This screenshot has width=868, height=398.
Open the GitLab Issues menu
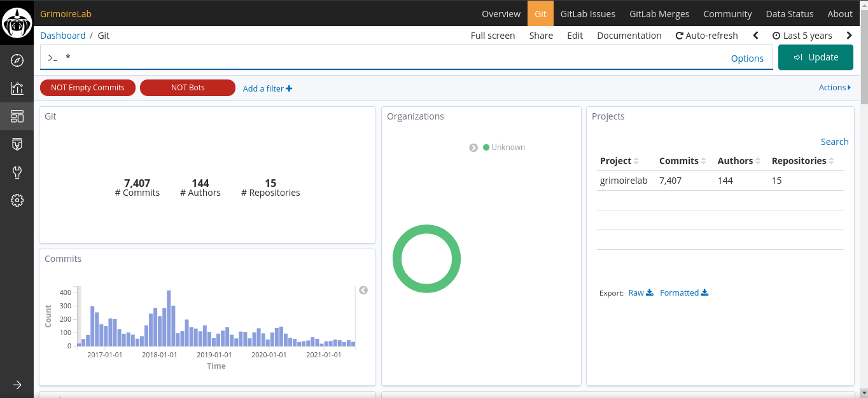click(588, 14)
